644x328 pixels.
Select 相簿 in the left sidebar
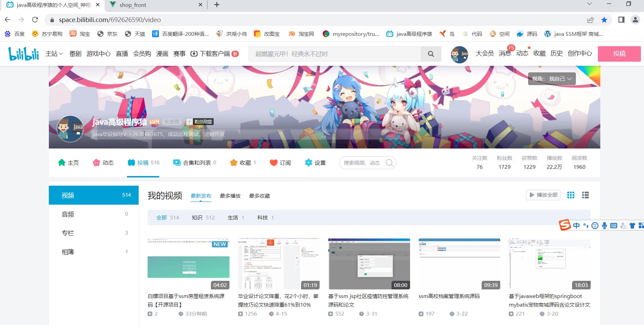pyautogui.click(x=94, y=252)
